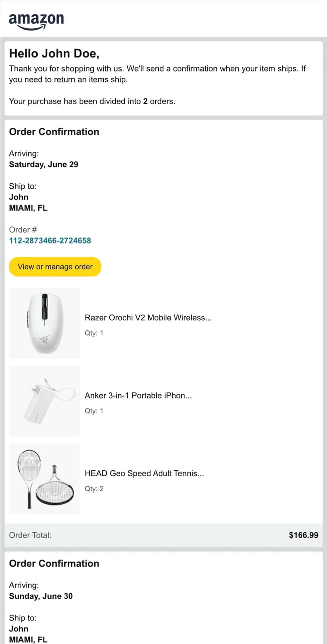Select the Razer Orochi V2 Mobile Wireless title

[148, 318]
